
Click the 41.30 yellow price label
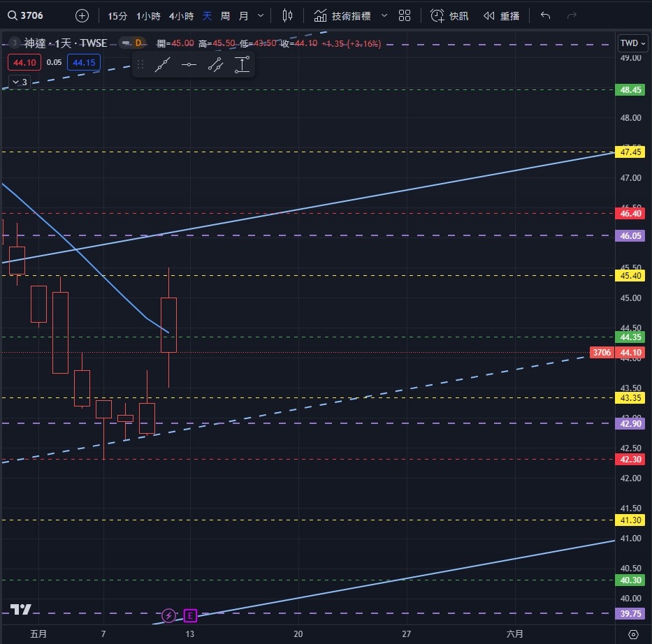pos(630,520)
